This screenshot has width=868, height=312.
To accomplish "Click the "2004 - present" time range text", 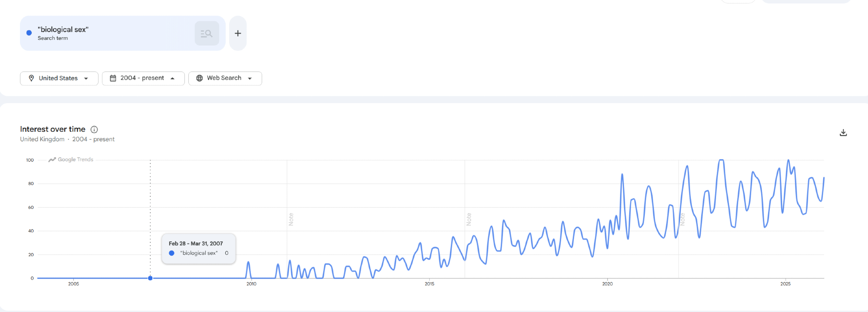I will [x=142, y=78].
